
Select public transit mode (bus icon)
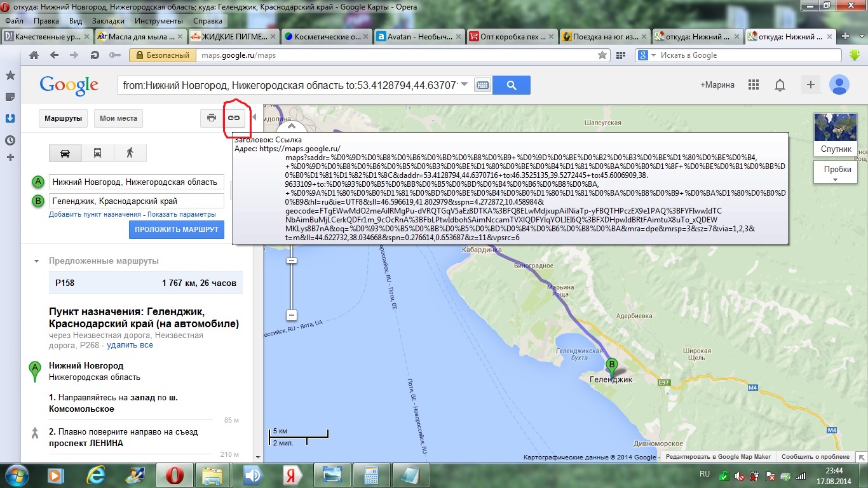pyautogui.click(x=97, y=152)
